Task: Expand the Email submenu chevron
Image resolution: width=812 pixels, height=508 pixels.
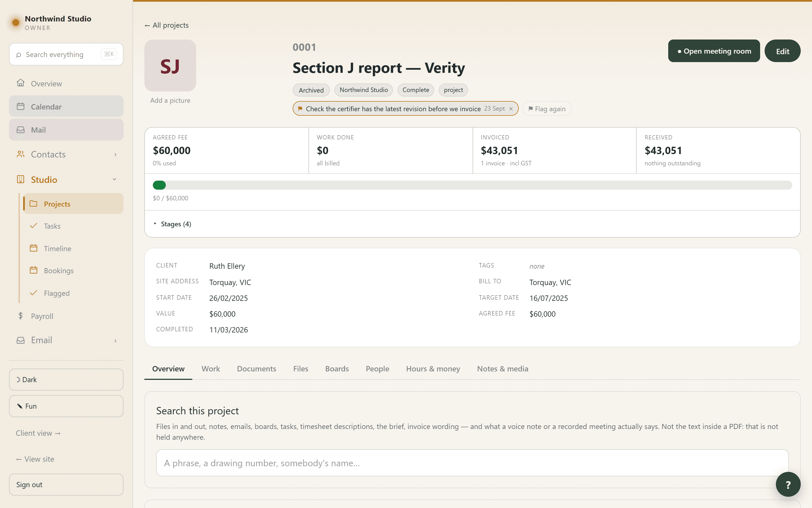Action: [x=115, y=341]
